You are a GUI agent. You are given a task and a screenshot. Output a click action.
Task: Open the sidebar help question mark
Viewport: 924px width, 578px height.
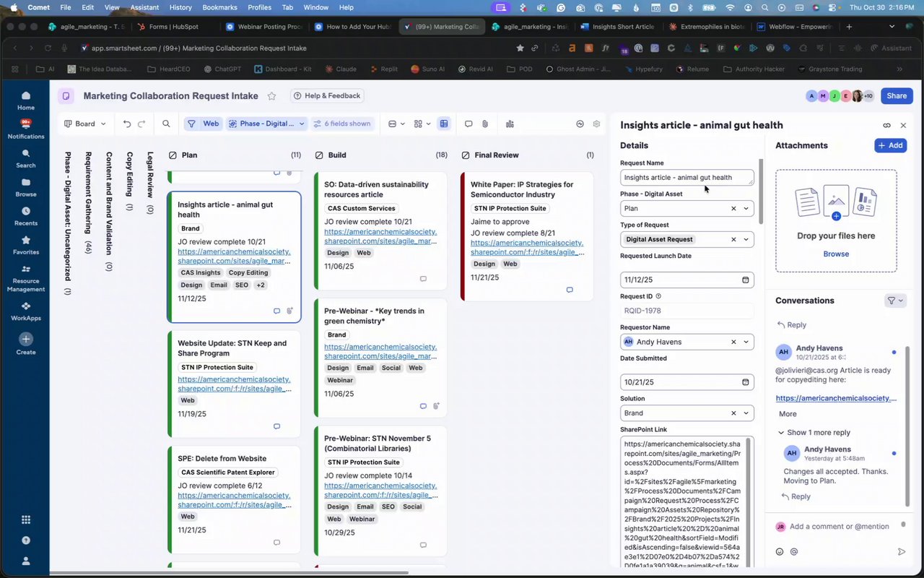point(26,540)
